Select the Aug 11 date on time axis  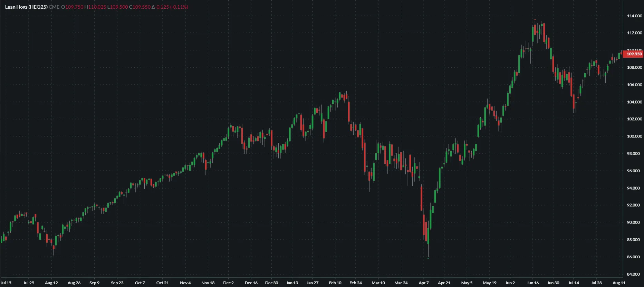(x=619, y=283)
